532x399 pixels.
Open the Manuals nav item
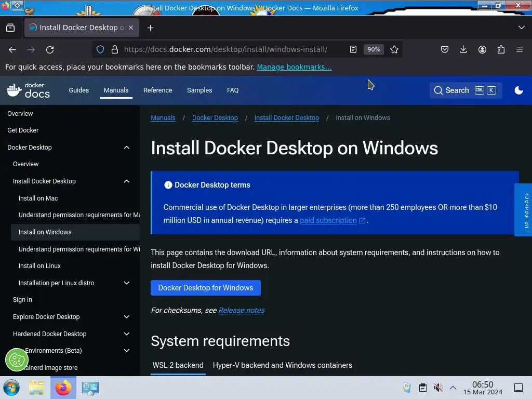click(x=116, y=90)
